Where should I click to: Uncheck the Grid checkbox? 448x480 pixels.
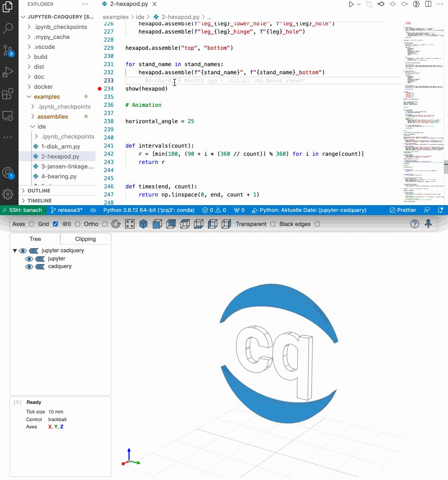(x=55, y=224)
